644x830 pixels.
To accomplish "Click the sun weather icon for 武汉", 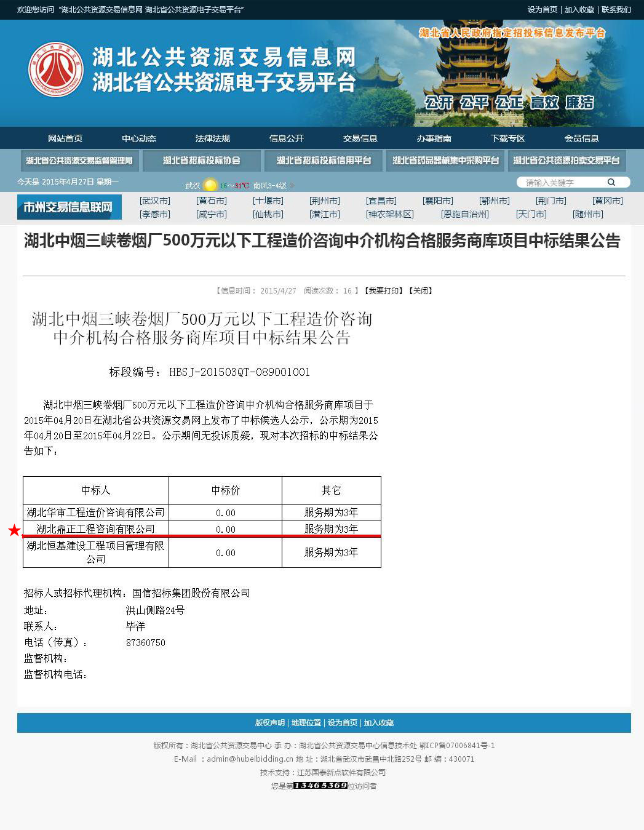I will tap(210, 185).
